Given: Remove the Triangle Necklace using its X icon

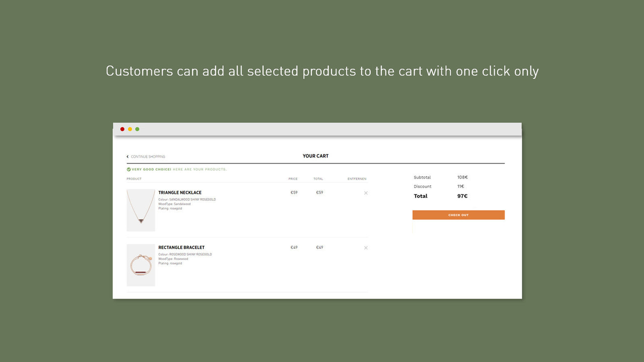Looking at the screenshot, I should coord(365,193).
